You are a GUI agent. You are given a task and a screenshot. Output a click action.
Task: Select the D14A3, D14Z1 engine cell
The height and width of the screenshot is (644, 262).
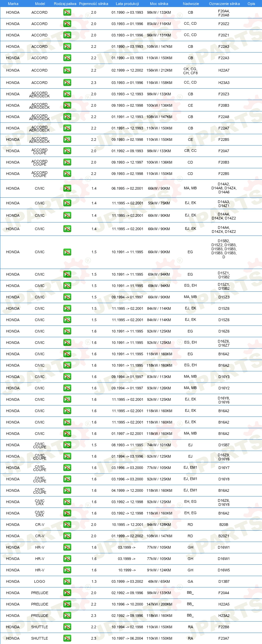(x=224, y=204)
